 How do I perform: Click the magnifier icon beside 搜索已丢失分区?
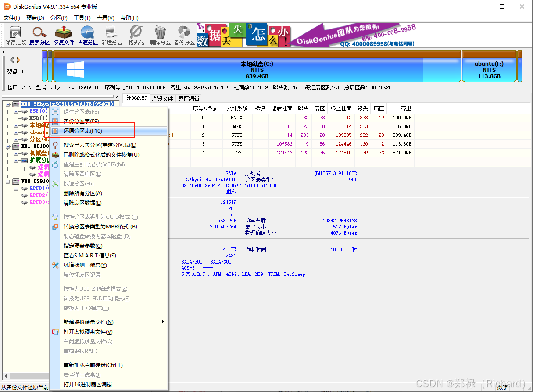coord(55,145)
